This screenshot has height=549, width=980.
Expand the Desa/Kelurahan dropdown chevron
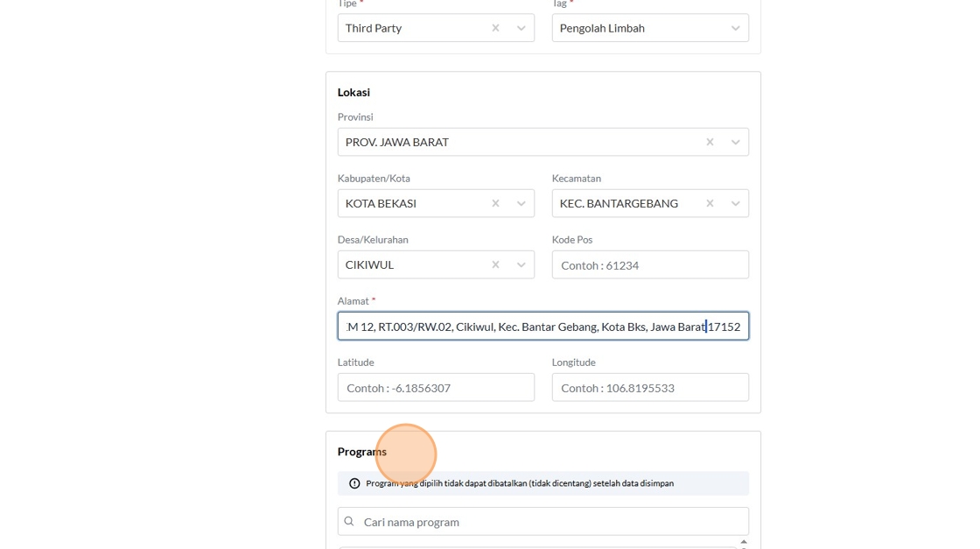(x=521, y=264)
